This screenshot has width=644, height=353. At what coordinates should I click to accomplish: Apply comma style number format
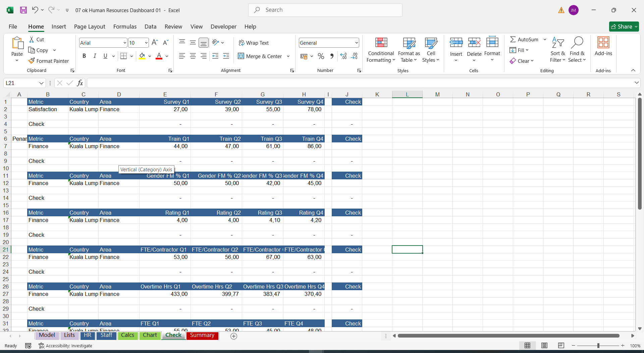coord(332,56)
